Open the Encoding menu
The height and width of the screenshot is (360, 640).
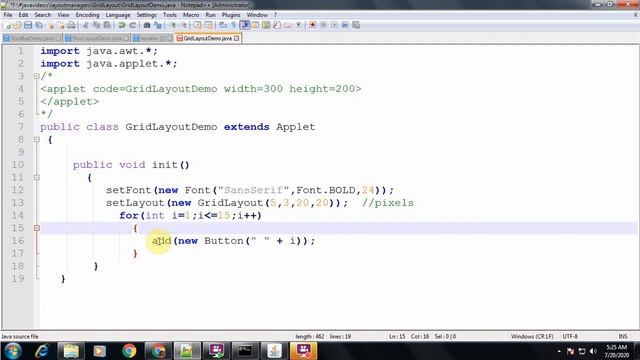point(87,15)
